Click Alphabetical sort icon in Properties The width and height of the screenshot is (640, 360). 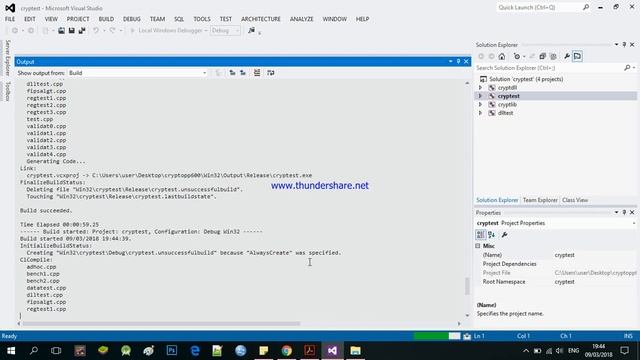click(491, 235)
